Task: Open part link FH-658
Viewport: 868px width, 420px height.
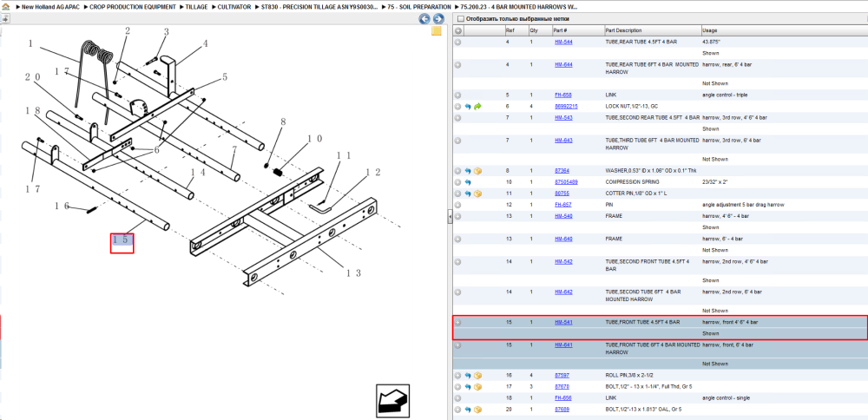Action: [x=563, y=95]
